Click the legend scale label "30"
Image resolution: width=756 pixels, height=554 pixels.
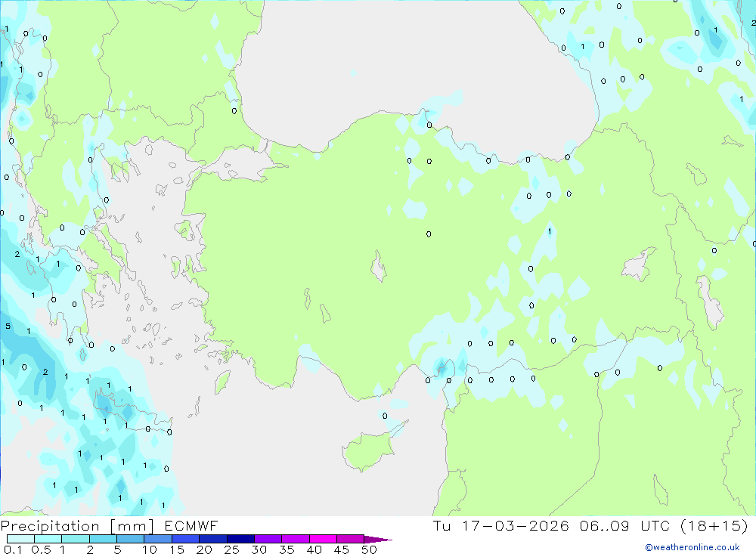pos(259,549)
